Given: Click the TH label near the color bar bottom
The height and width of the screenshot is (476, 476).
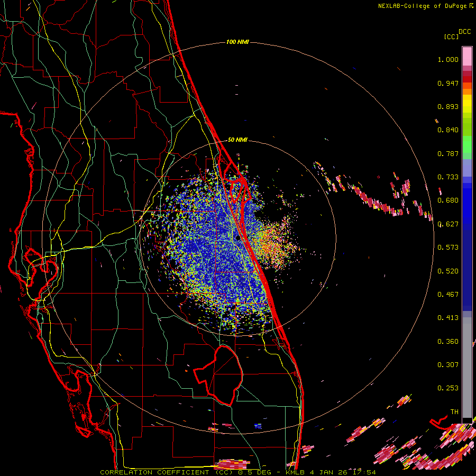Looking at the screenshot, I should pyautogui.click(x=454, y=412).
